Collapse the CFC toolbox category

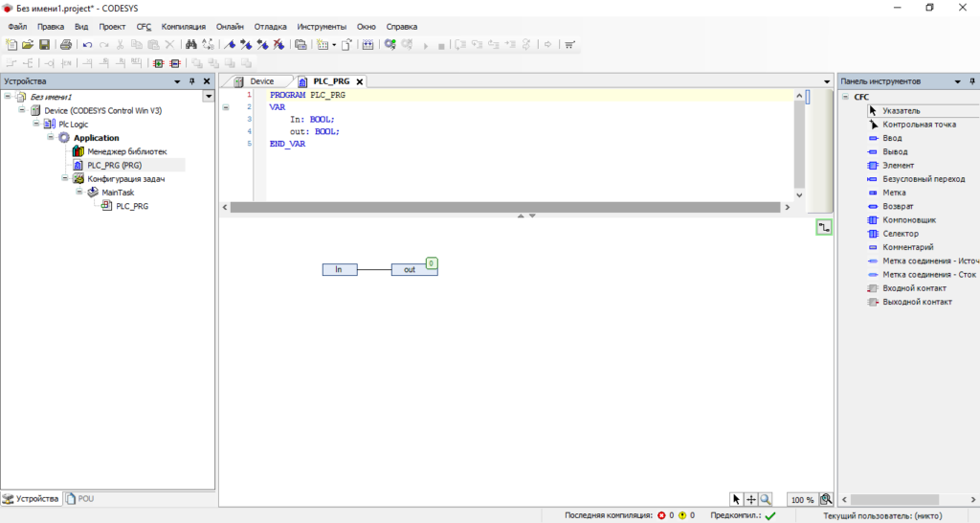[x=845, y=97]
